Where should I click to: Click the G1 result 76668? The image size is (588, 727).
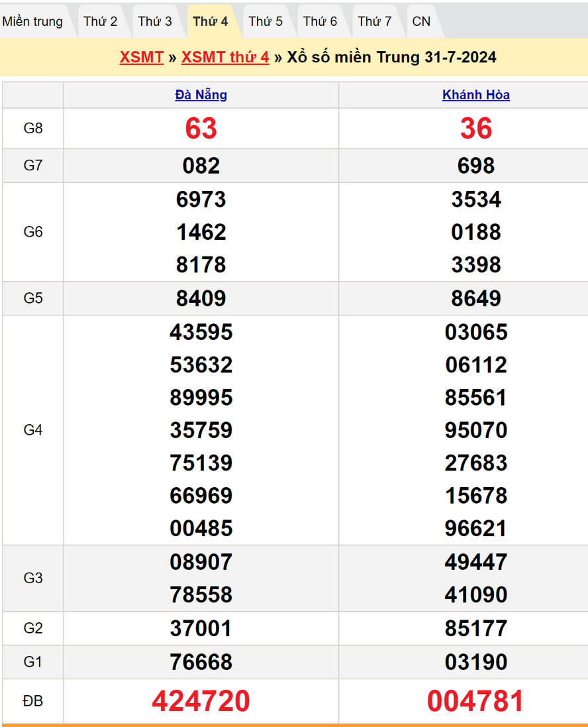tap(201, 662)
